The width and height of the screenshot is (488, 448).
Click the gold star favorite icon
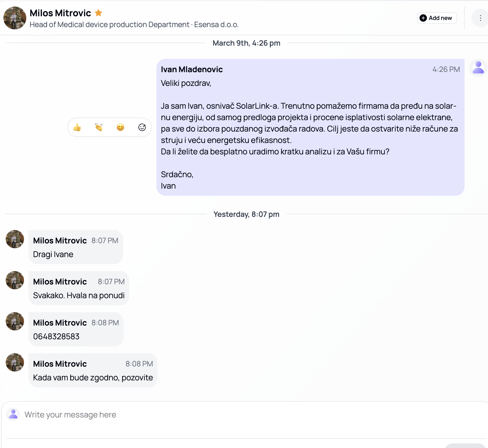pos(98,13)
